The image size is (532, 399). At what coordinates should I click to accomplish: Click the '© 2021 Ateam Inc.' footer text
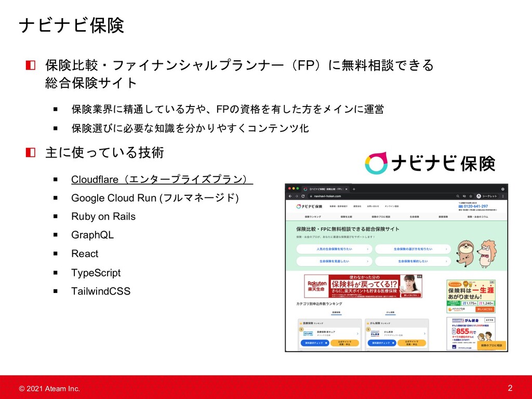(49, 389)
